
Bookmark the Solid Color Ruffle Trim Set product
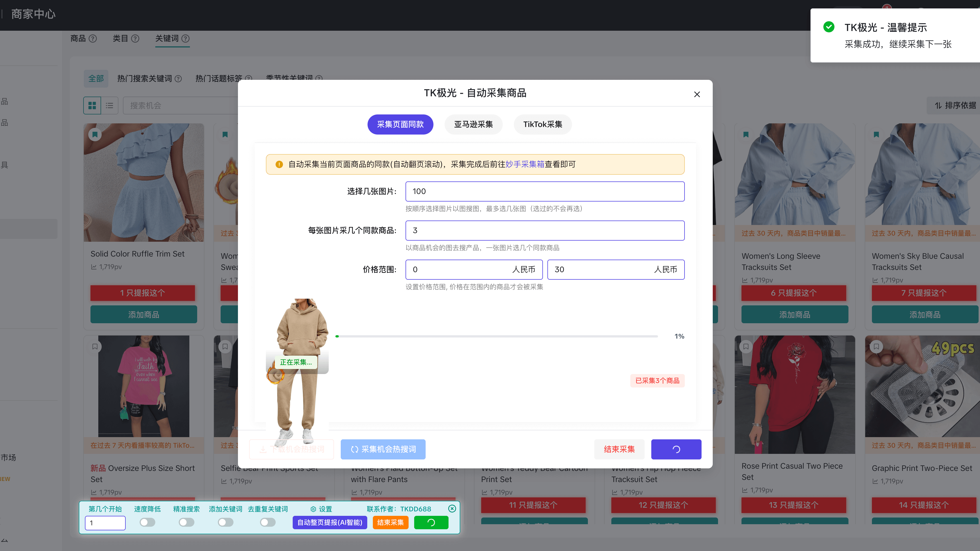pos(95,134)
